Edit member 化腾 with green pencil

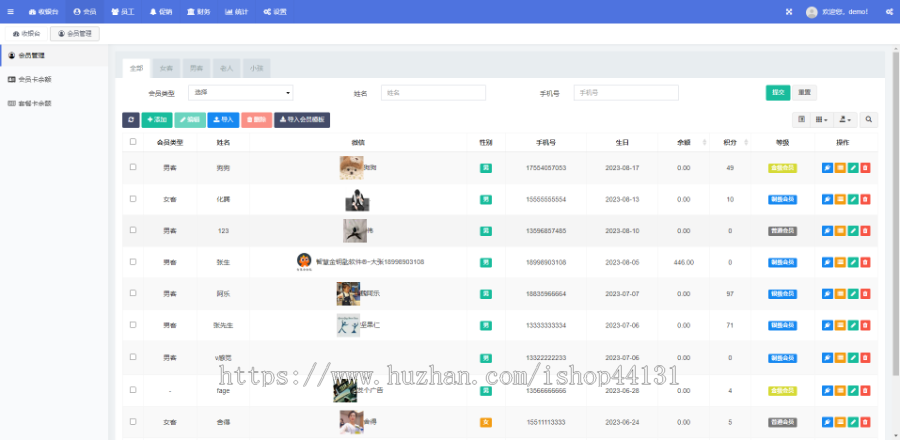coord(853,199)
